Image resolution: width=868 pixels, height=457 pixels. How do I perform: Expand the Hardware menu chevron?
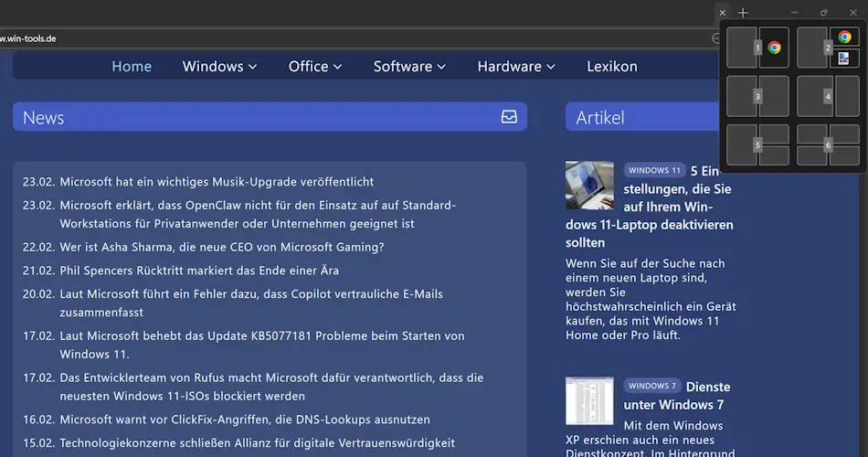pyautogui.click(x=551, y=67)
